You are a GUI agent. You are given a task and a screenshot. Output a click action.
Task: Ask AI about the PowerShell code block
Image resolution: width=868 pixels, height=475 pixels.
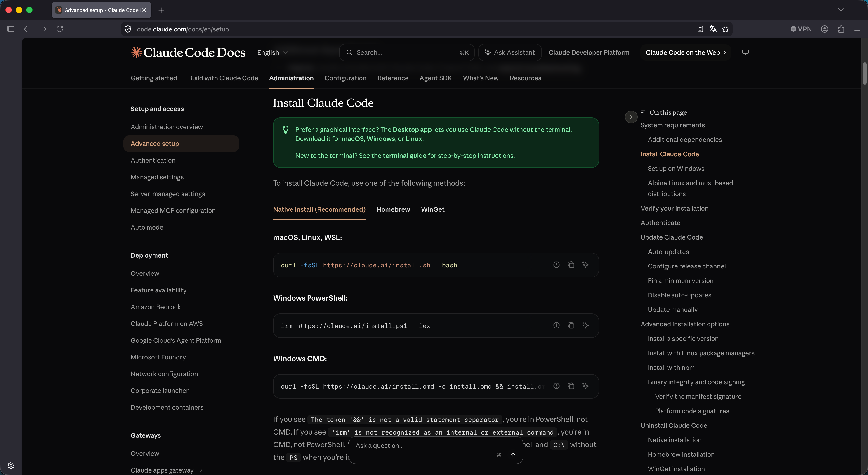[585, 325]
